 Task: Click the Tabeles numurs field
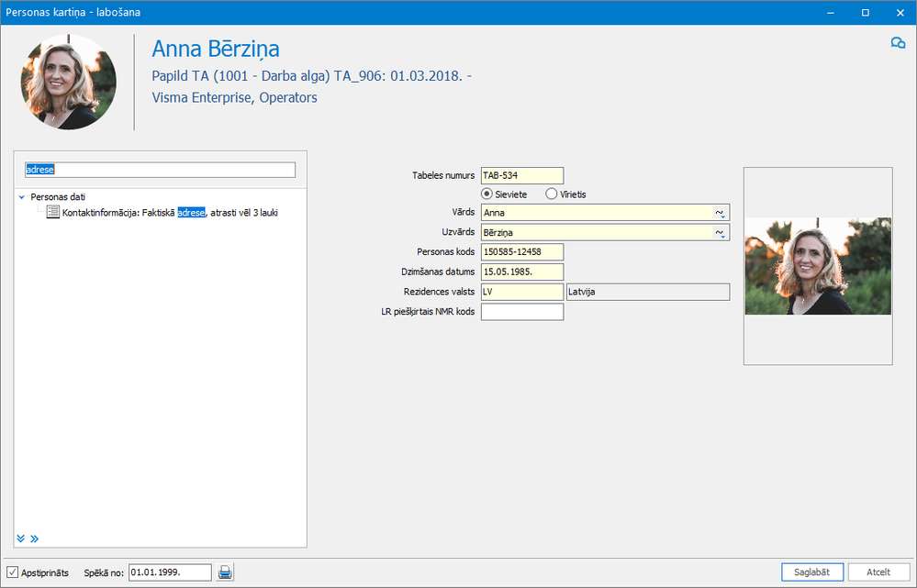[521, 175]
